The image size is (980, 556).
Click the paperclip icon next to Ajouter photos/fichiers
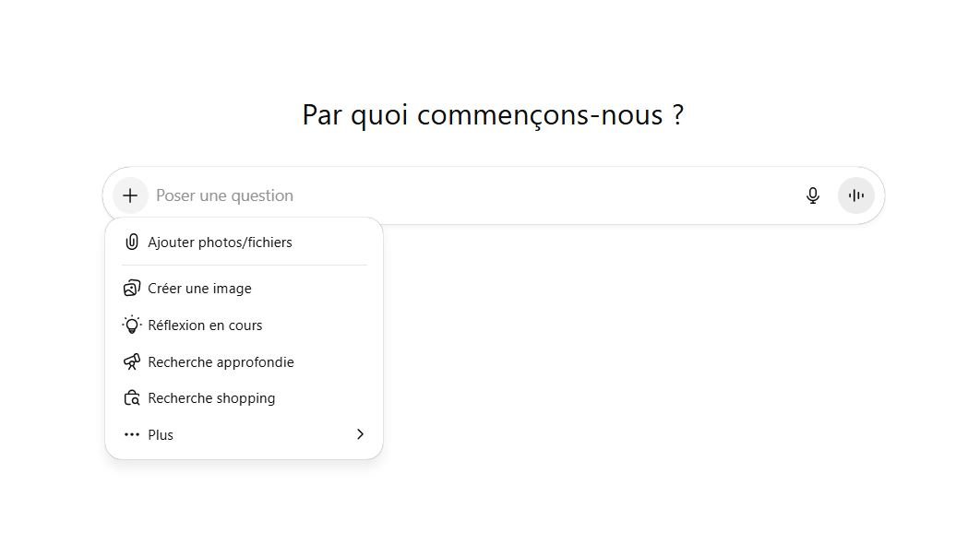pos(132,242)
